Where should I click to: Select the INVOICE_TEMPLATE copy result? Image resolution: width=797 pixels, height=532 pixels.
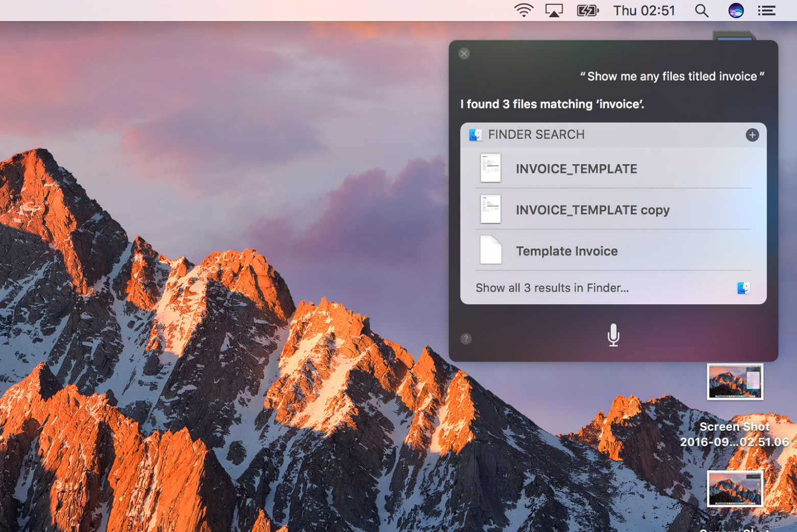pyautogui.click(x=593, y=210)
